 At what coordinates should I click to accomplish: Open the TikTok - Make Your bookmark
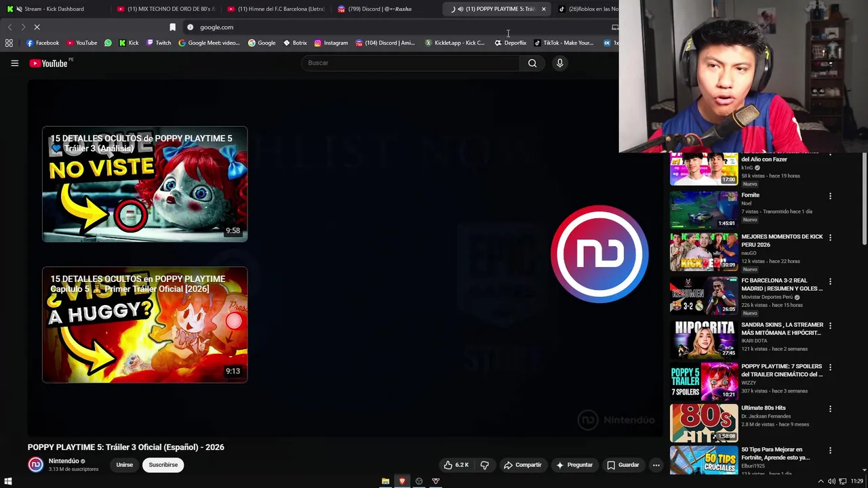(x=564, y=43)
